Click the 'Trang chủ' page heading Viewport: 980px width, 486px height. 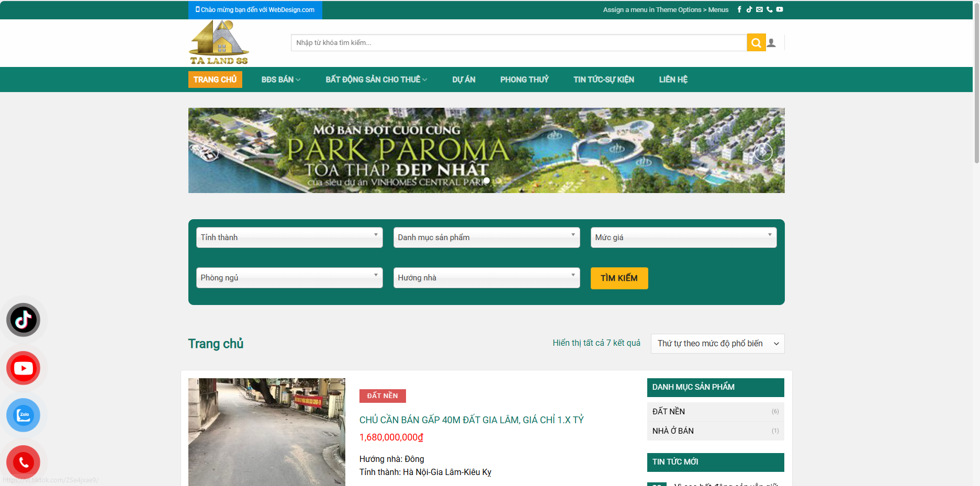tap(216, 344)
